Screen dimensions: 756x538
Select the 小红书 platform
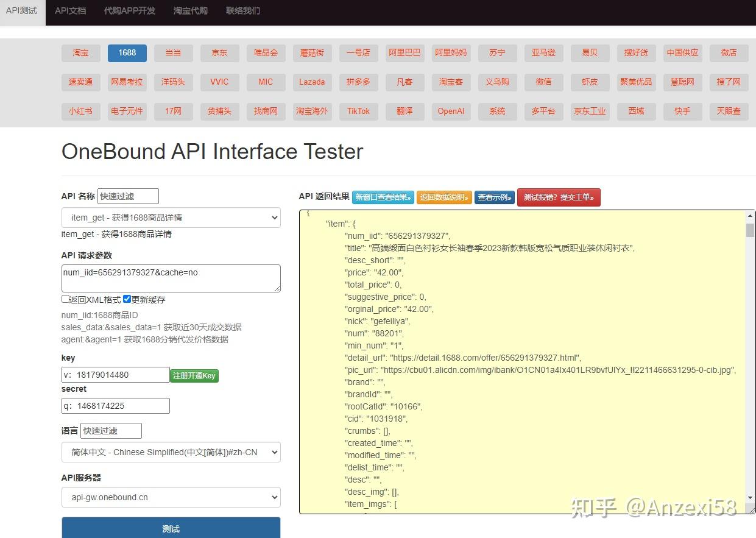pyautogui.click(x=80, y=111)
